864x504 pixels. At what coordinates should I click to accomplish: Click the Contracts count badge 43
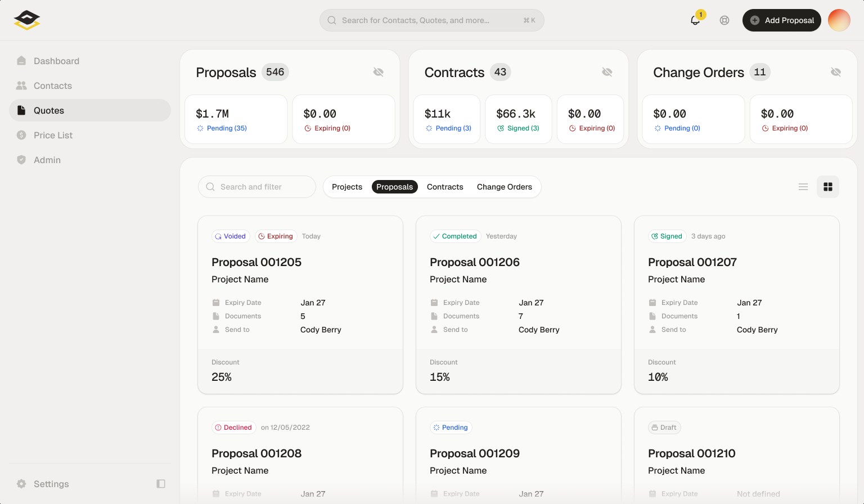[500, 72]
